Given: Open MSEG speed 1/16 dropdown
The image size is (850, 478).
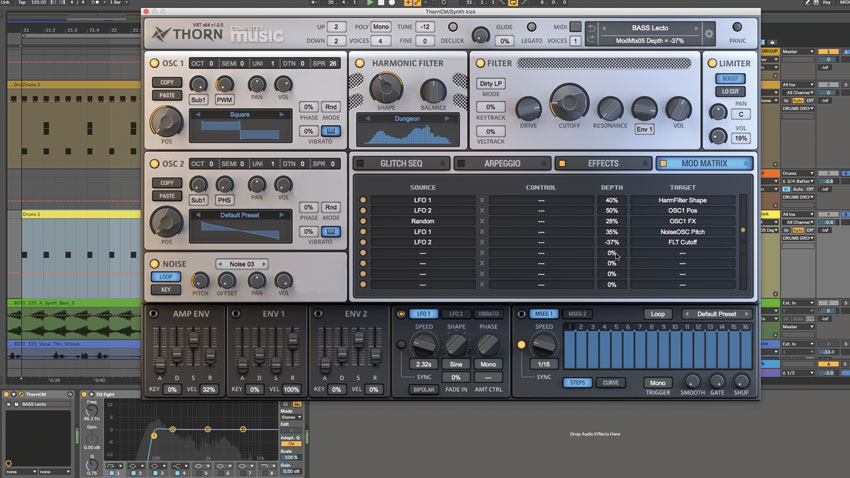Looking at the screenshot, I should click(x=544, y=364).
